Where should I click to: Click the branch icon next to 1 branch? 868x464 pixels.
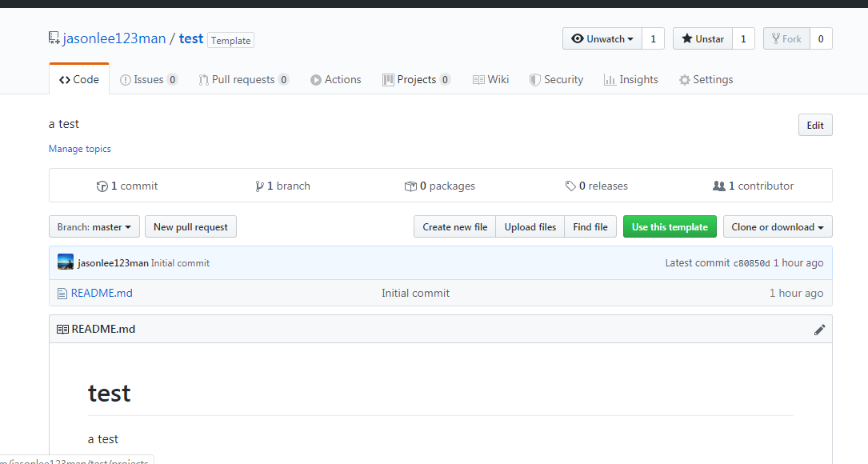[x=259, y=186]
